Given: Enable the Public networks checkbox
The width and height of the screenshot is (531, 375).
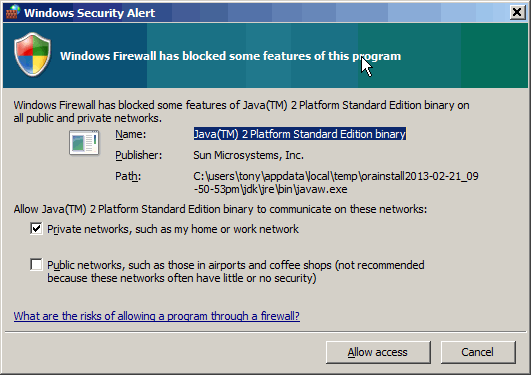Looking at the screenshot, I should (36, 265).
